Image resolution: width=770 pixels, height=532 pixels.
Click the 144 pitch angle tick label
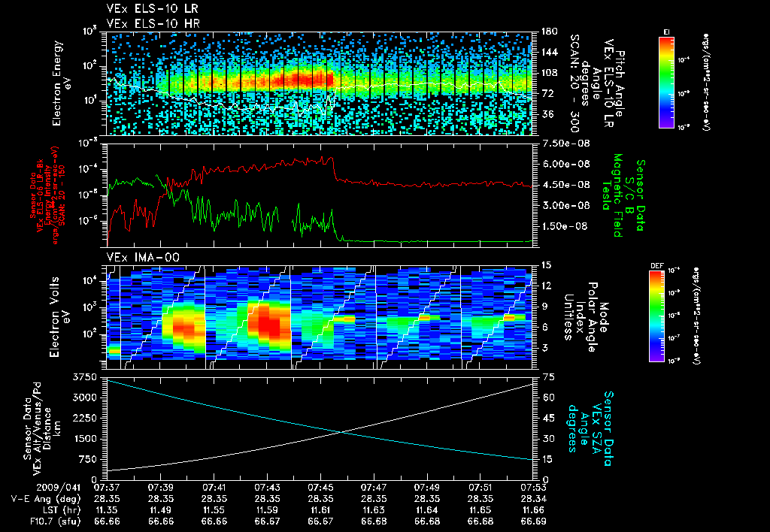tap(549, 52)
